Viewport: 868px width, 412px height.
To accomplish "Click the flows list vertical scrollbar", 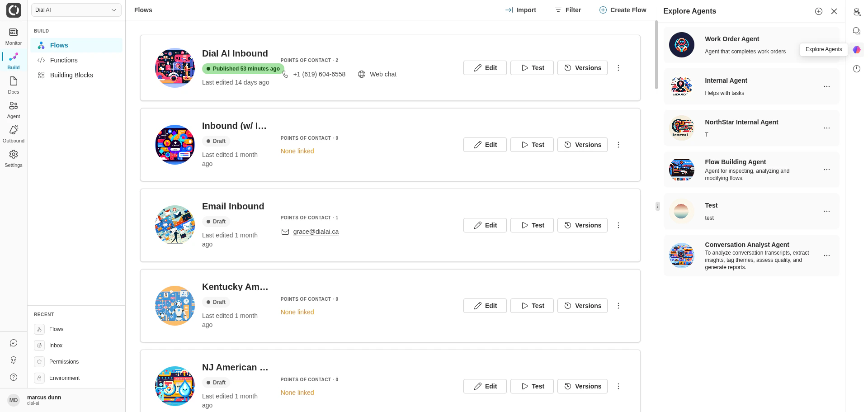I will click(656, 55).
